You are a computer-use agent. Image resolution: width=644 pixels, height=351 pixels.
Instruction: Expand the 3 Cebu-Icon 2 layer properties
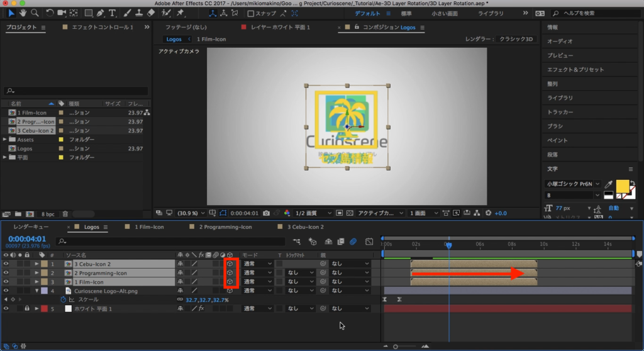(x=36, y=264)
